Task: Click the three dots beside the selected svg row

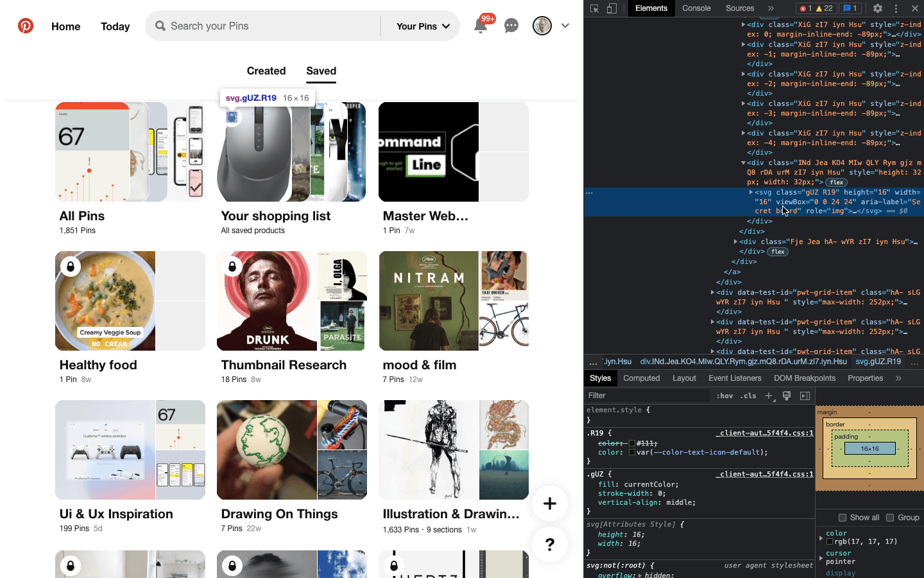Action: pos(589,193)
